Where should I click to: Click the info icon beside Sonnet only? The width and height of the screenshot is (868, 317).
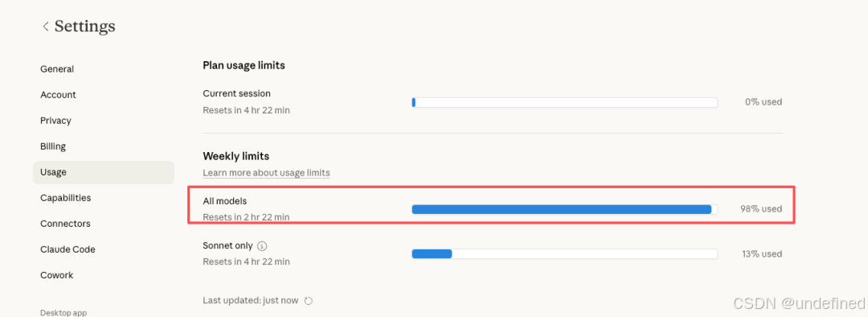(x=262, y=245)
